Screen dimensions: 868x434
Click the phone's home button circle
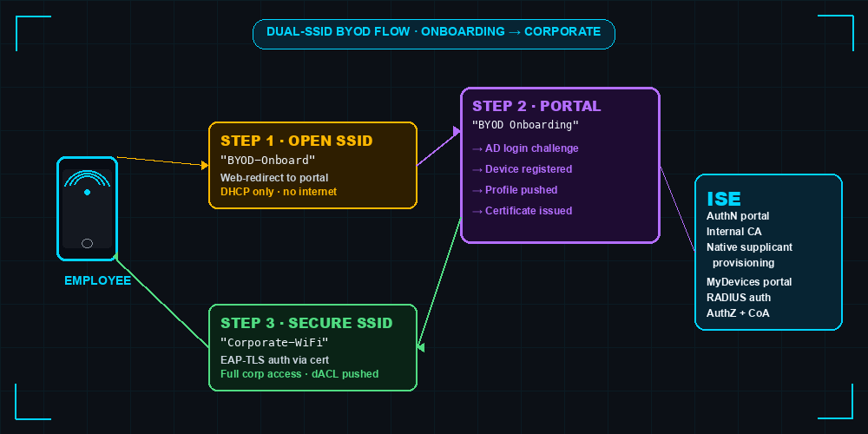[87, 244]
